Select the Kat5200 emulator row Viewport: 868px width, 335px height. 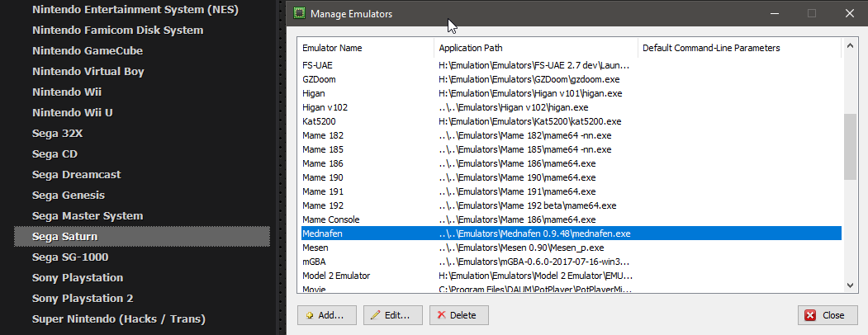pyautogui.click(x=572, y=121)
